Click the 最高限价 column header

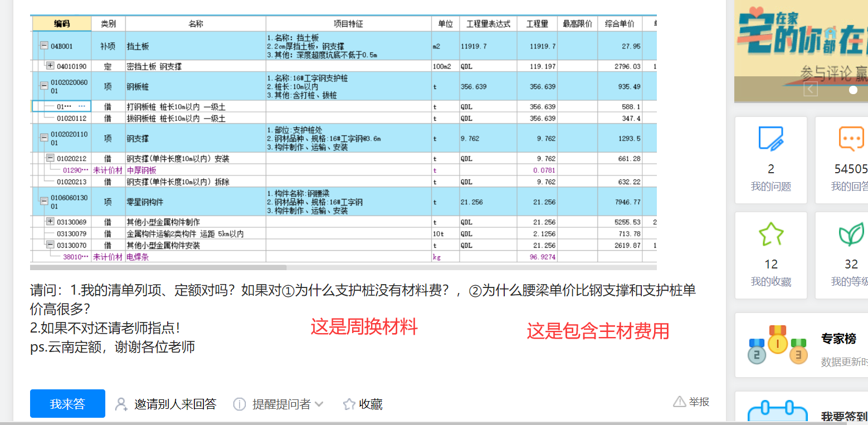pyautogui.click(x=577, y=24)
